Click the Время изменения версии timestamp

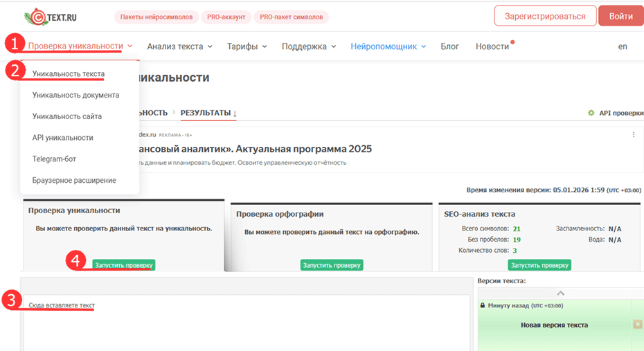554,190
